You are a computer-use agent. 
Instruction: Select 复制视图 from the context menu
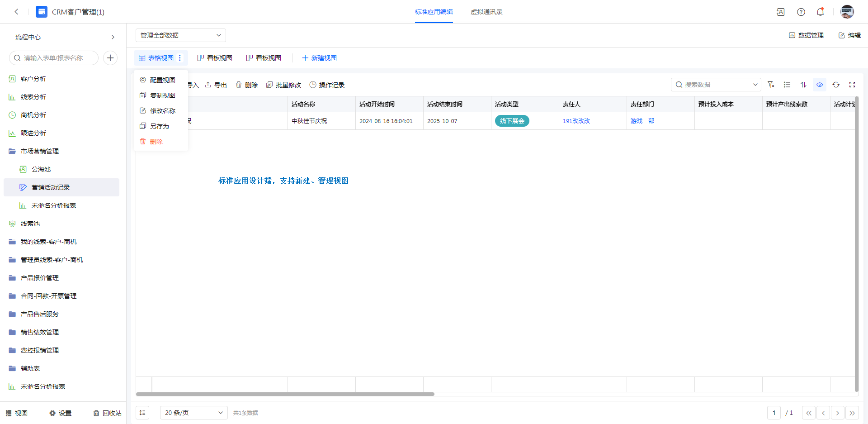click(162, 95)
